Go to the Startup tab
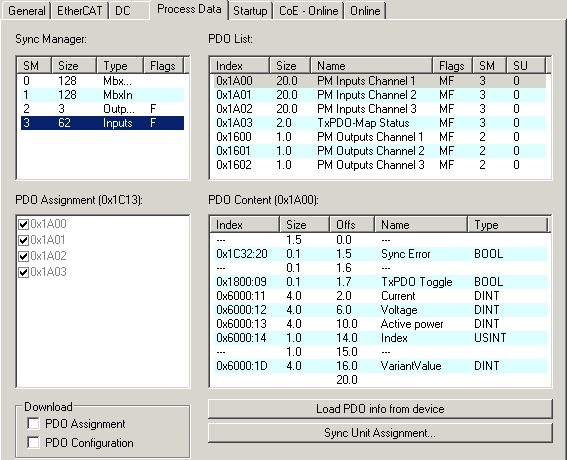 click(x=250, y=11)
